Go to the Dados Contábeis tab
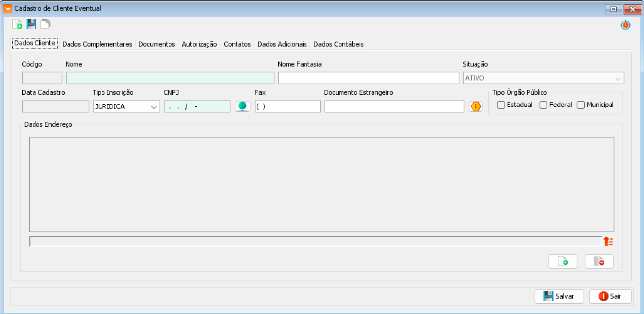Screen dimensions: 644x314 (x=339, y=44)
